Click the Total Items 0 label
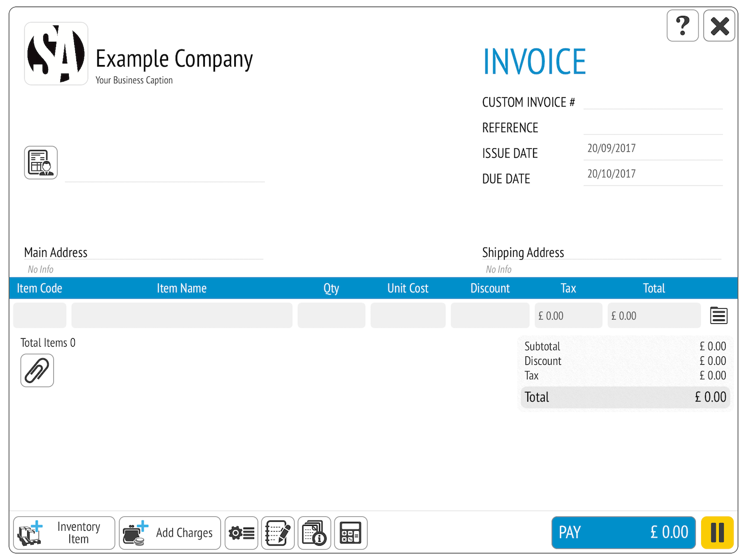 click(x=48, y=343)
